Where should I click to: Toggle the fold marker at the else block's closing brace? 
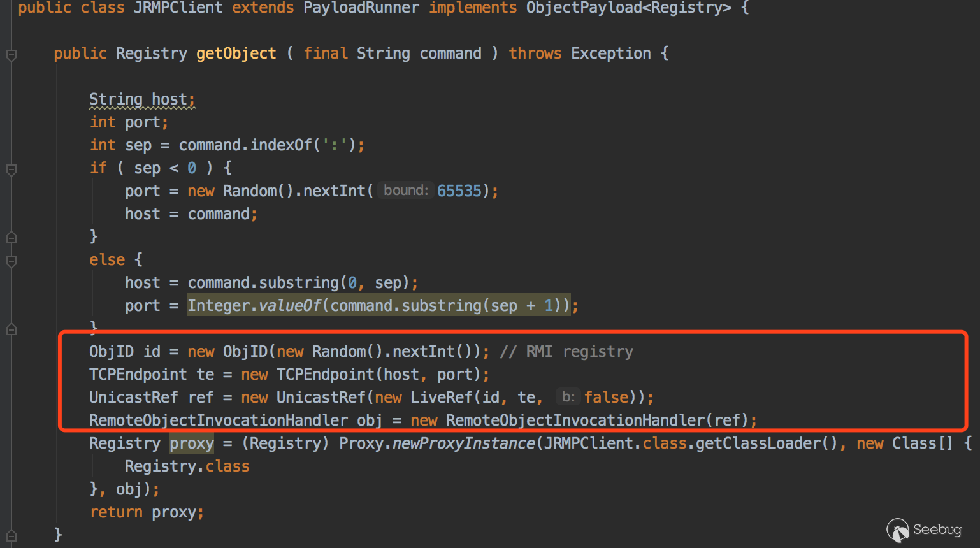11,329
